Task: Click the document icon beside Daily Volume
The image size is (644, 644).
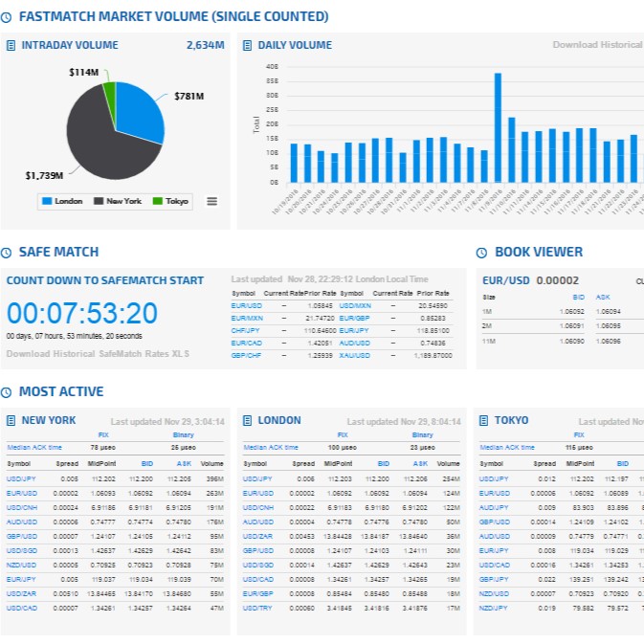Action: click(247, 45)
